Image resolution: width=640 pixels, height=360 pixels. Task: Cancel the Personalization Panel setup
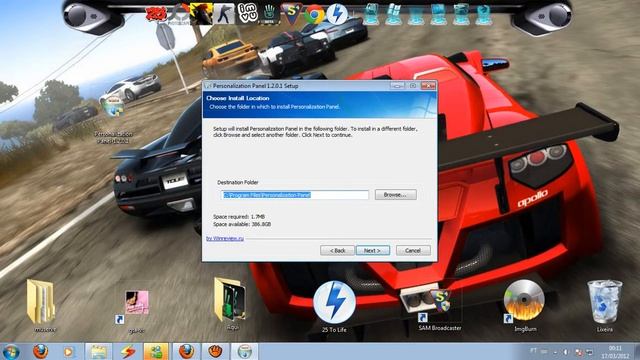tap(413, 250)
